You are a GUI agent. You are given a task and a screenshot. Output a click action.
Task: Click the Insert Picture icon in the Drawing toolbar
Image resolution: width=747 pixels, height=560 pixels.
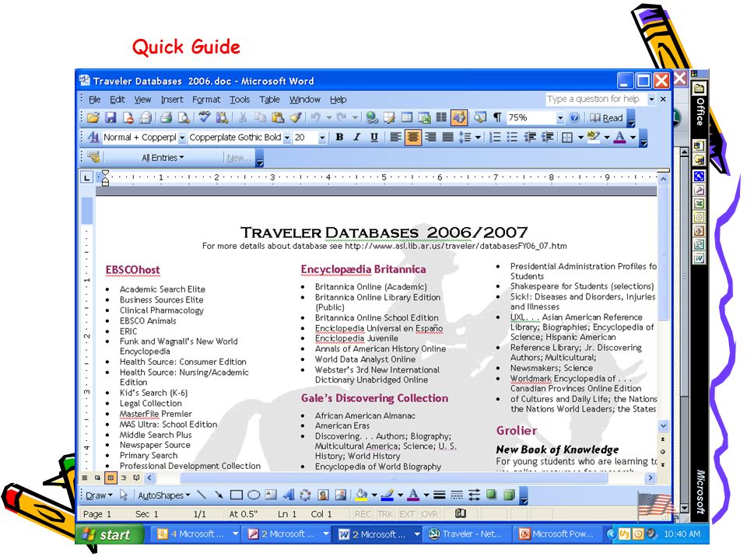coord(341,495)
